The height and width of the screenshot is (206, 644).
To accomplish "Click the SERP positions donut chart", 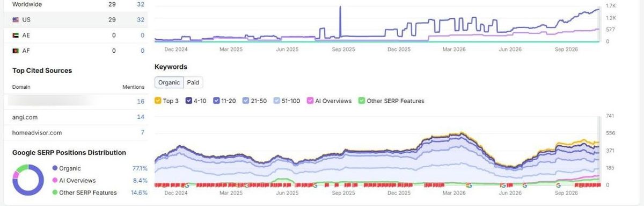I will [28, 180].
